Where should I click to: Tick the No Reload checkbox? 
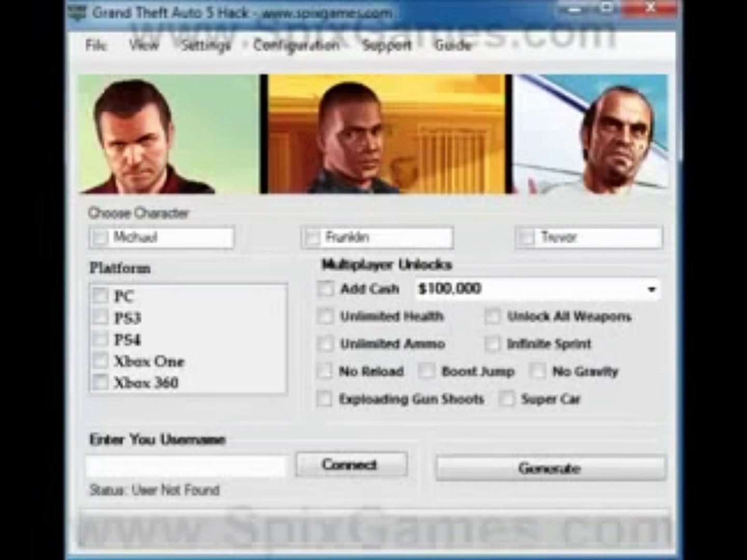[x=325, y=371]
